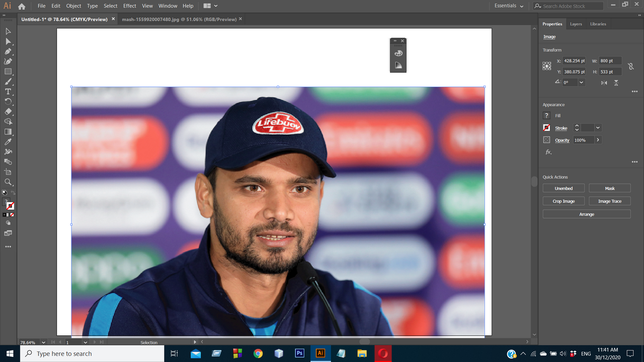This screenshot has width=644, height=362.
Task: Click the Windows Start button
Action: [x=10, y=353]
